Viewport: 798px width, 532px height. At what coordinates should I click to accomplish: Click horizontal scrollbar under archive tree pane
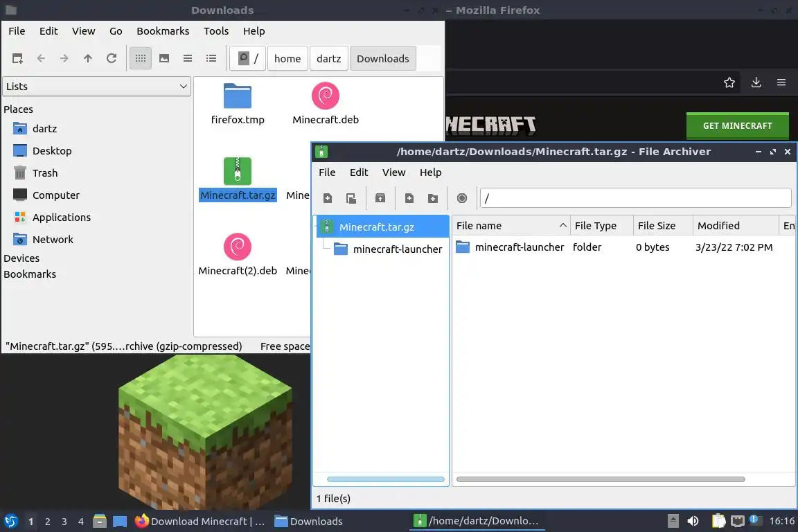tap(385, 479)
